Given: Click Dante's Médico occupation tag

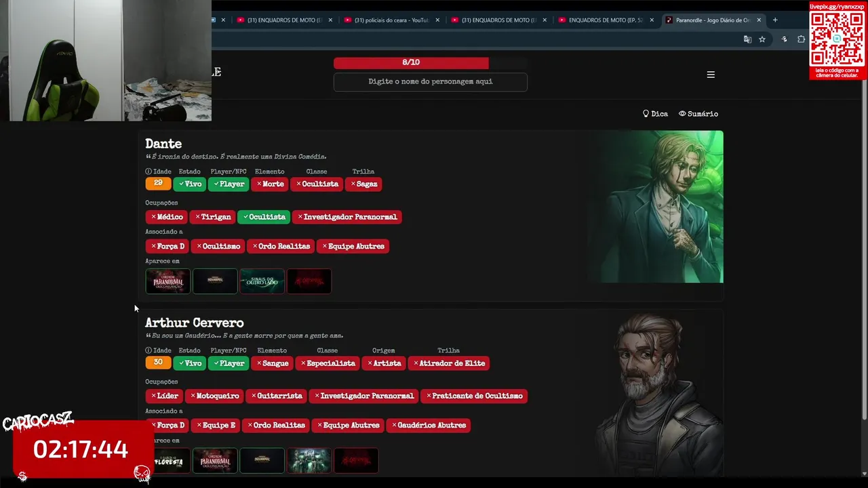Looking at the screenshot, I should (x=167, y=217).
